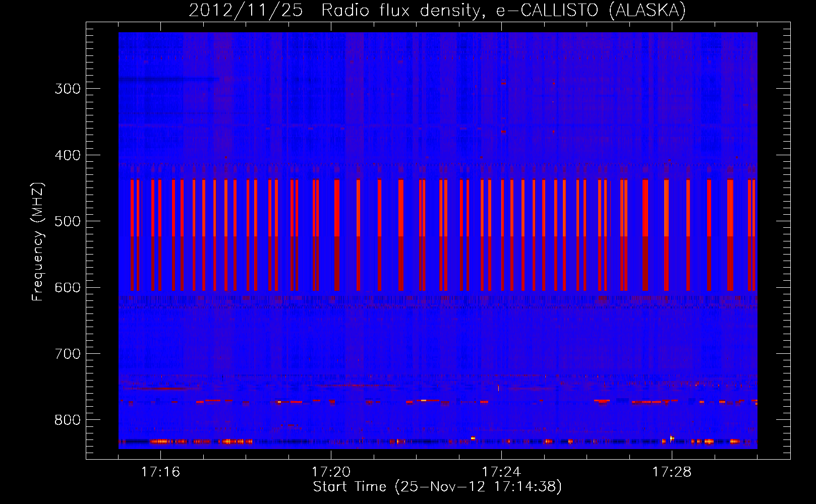Screen dimensions: 816x504
Task: Click the 800 frequency tick label
Action: [68, 420]
